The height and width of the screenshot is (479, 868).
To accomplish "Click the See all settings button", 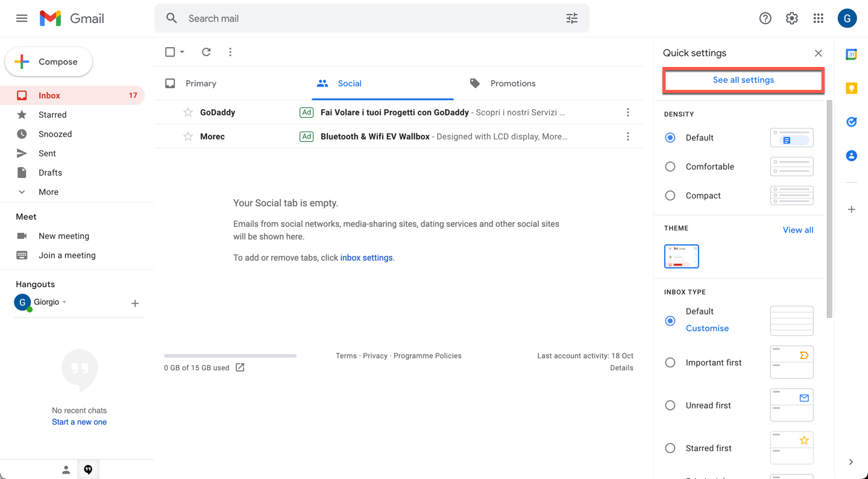I will click(x=743, y=80).
